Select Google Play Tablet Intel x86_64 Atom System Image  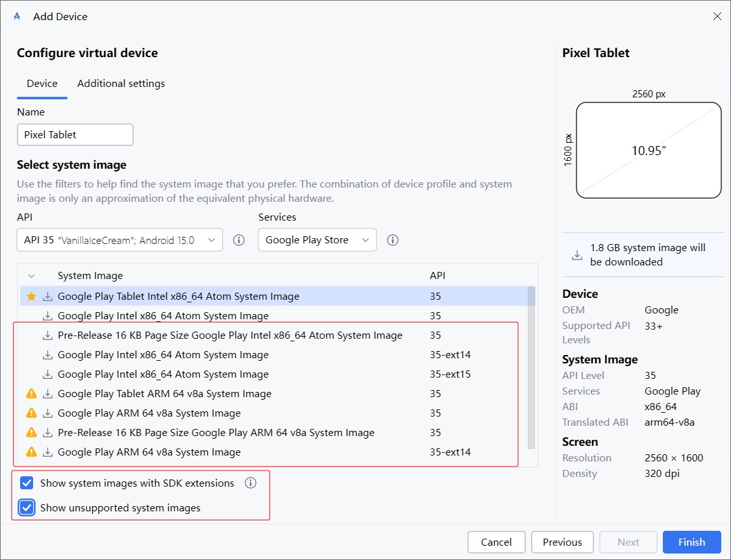coord(277,297)
